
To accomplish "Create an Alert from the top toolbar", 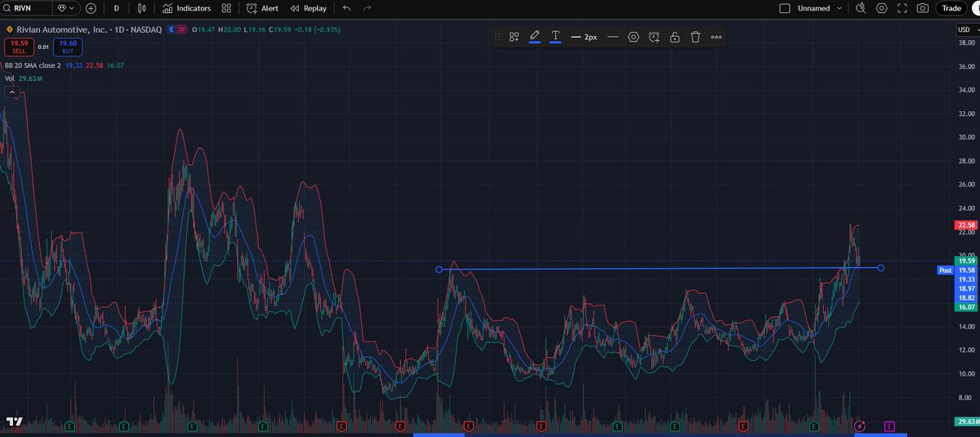I will pos(262,8).
